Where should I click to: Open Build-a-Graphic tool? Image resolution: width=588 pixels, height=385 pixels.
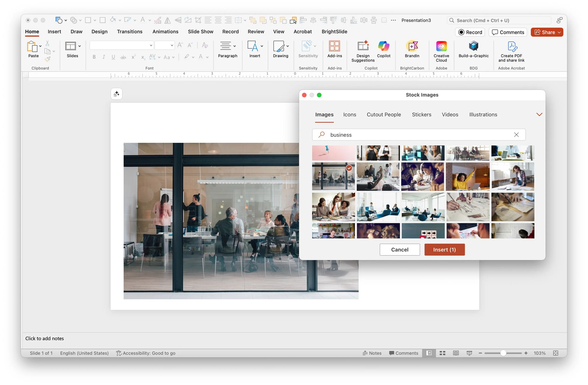point(473,49)
